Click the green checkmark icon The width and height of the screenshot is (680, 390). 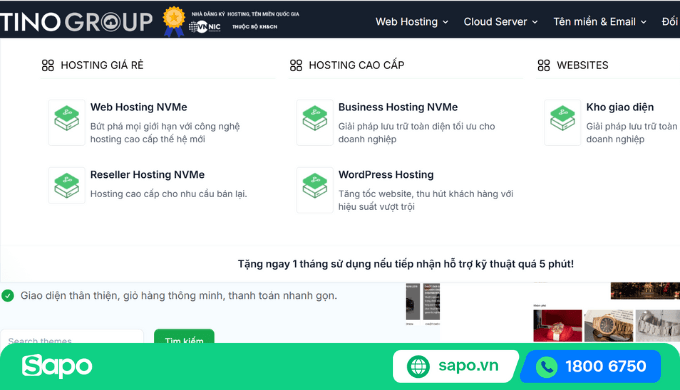[x=8, y=296]
